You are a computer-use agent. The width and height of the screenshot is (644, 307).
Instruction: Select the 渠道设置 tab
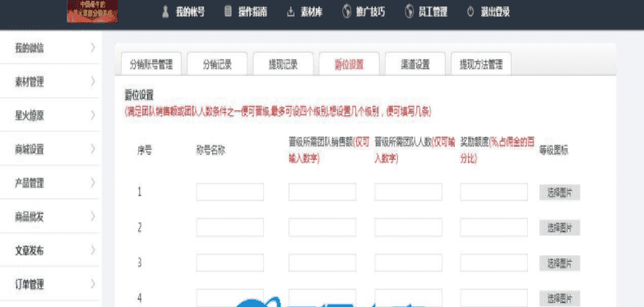[415, 64]
